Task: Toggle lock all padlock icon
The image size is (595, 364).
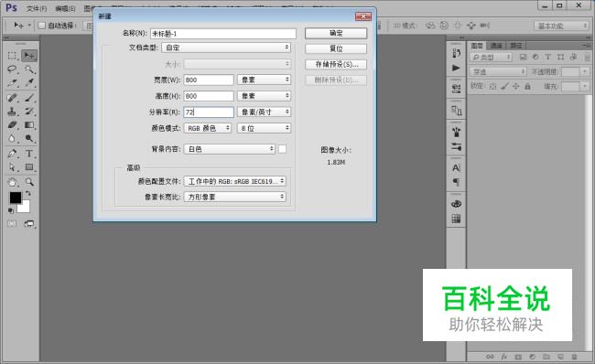Action: point(527,87)
